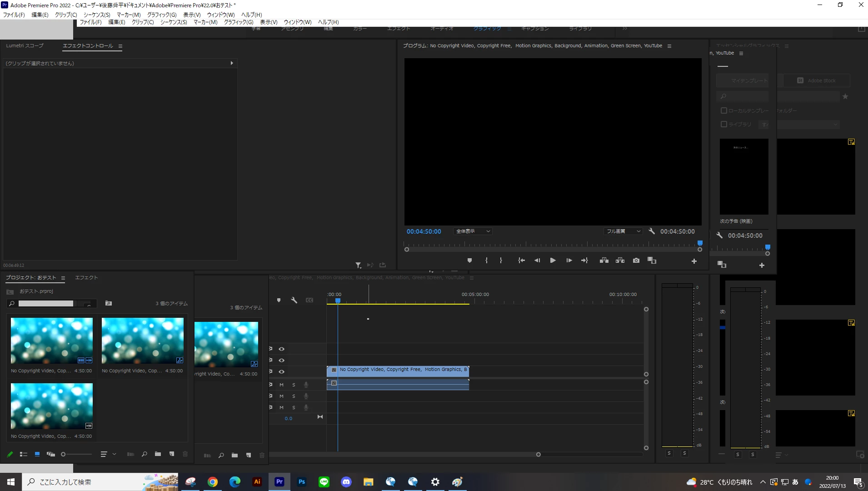Image resolution: width=868 pixels, height=491 pixels.
Task: Mute the bottom audio track
Action: pyautogui.click(x=281, y=408)
